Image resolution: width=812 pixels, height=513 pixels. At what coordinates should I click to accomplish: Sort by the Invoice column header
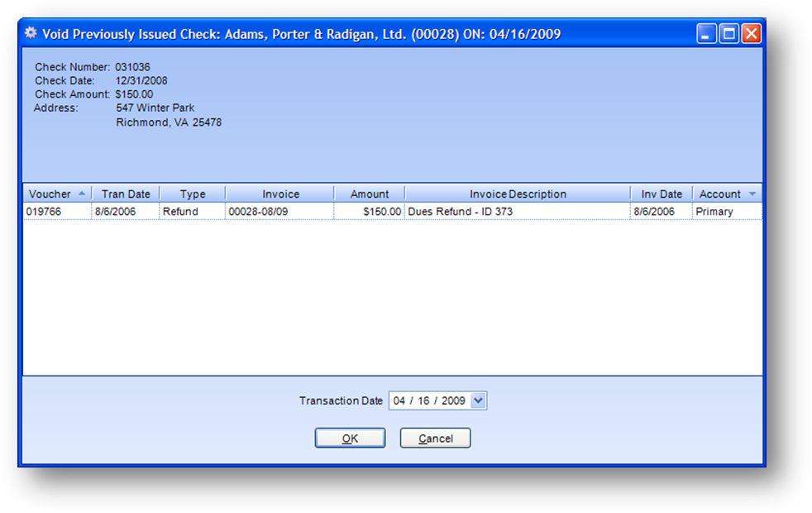pyautogui.click(x=280, y=194)
